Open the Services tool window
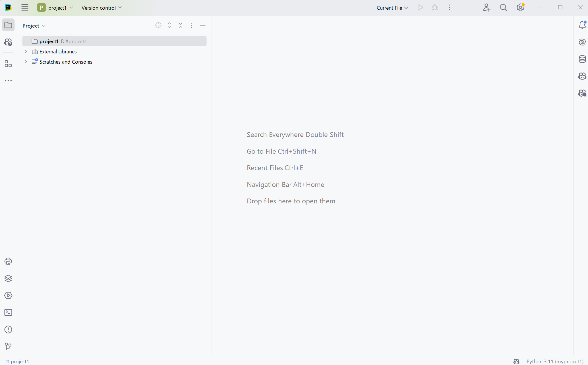Image resolution: width=588 pixels, height=365 pixels. click(x=8, y=295)
